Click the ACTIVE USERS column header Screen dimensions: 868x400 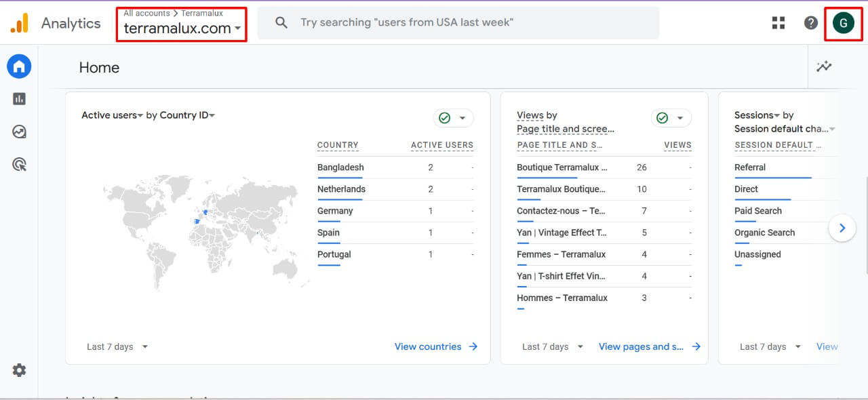[442, 145]
